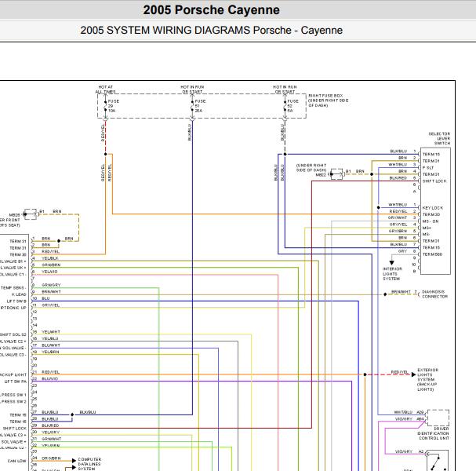Viewport: 476px width, 471px height.
Task: Click the "MB22" ground point label
Action: pyautogui.click(x=321, y=175)
